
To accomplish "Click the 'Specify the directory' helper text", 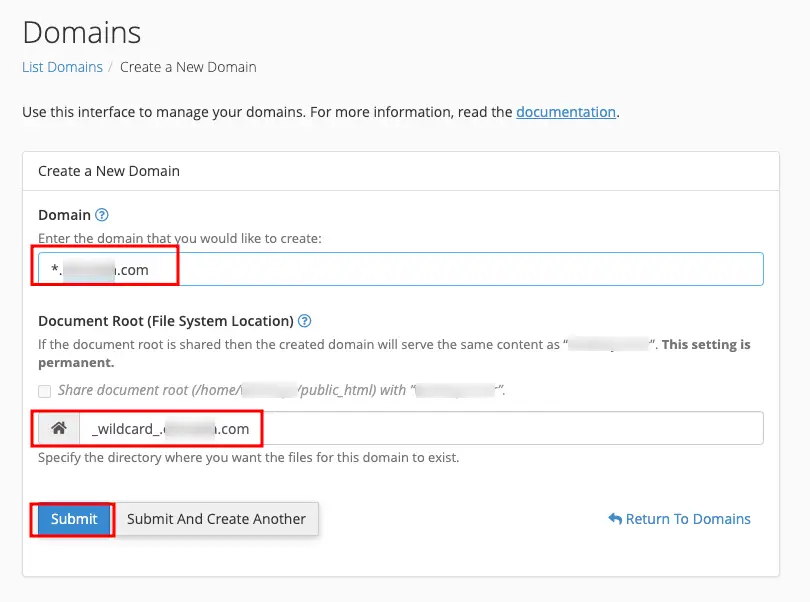I will click(x=248, y=458).
